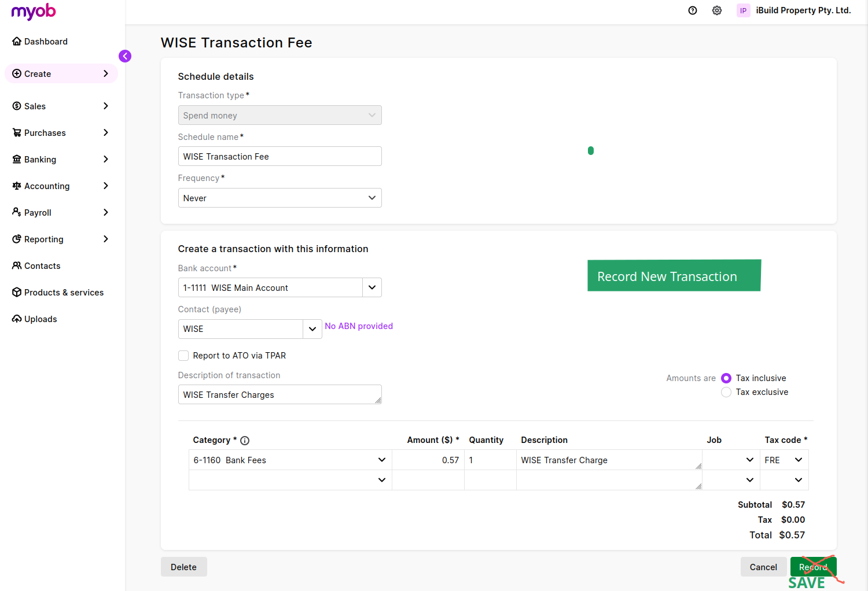This screenshot has height=591, width=868.
Task: Open the Accounting menu icon
Action: click(x=16, y=186)
